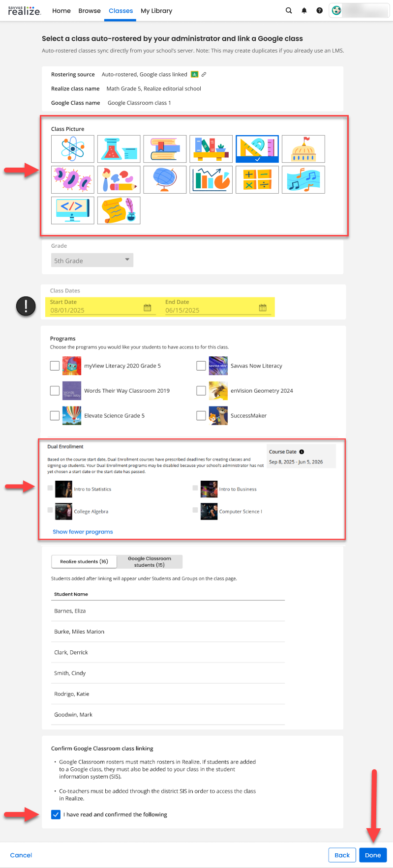Open My Library nav item
This screenshot has width=393, height=868.
point(156,11)
